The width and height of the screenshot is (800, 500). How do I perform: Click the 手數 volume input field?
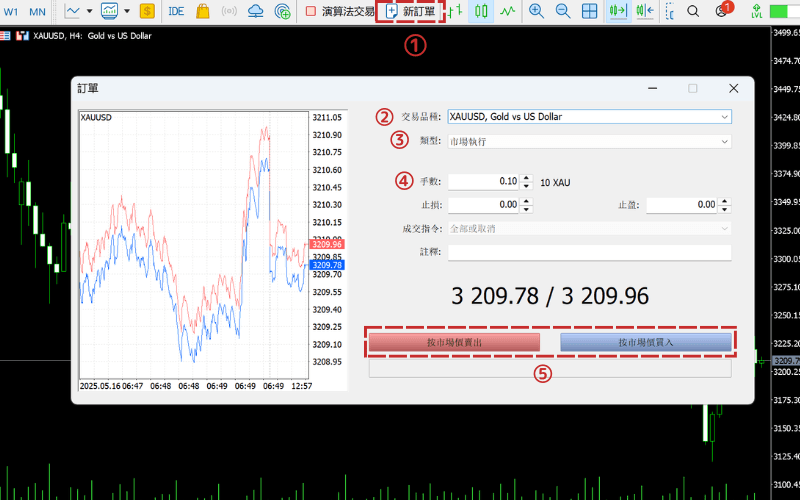coord(483,181)
